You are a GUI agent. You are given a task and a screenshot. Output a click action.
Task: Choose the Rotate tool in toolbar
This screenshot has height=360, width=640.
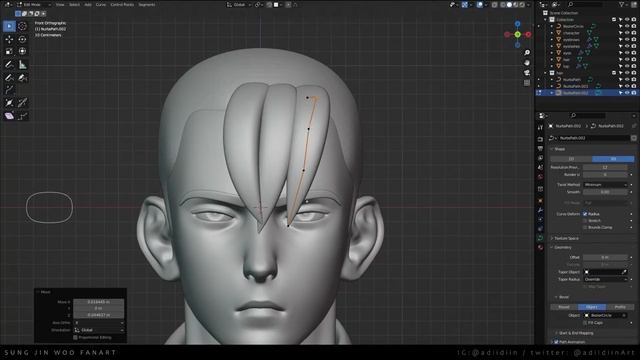(22, 39)
